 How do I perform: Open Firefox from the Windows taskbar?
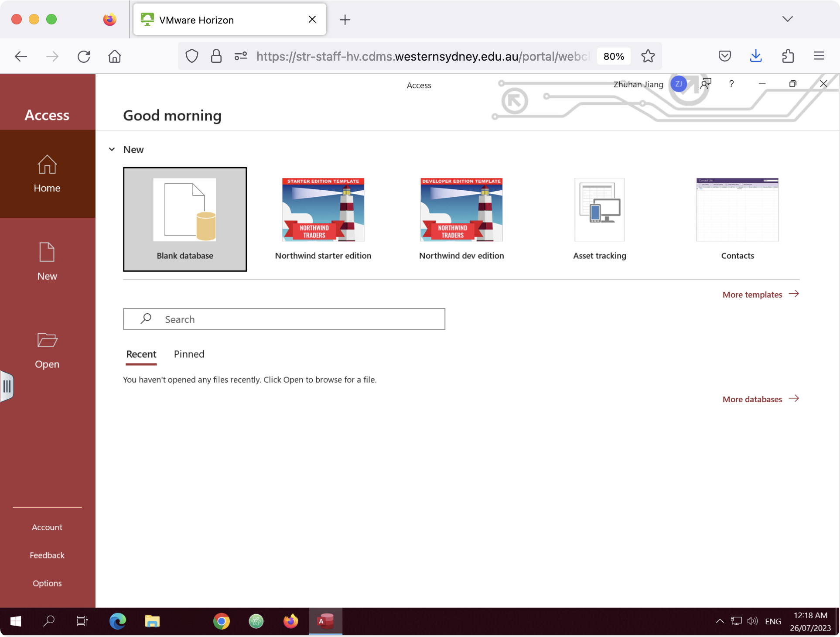coord(291,621)
